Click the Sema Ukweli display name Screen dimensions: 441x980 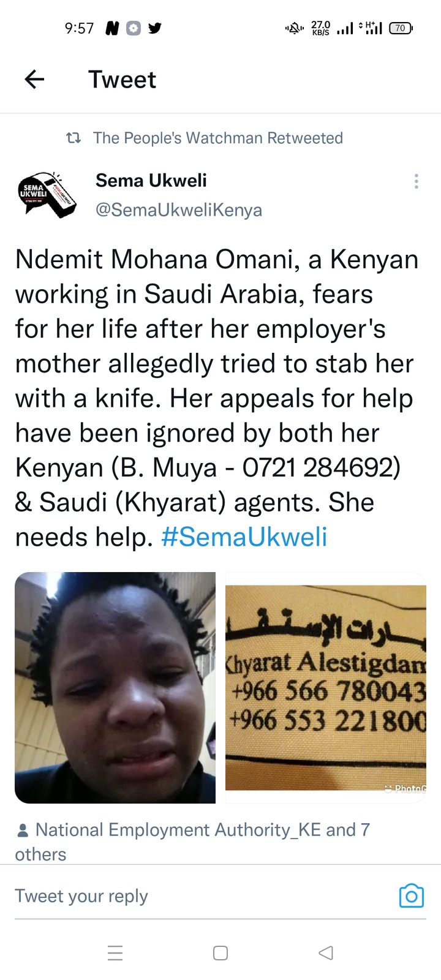coord(151,181)
